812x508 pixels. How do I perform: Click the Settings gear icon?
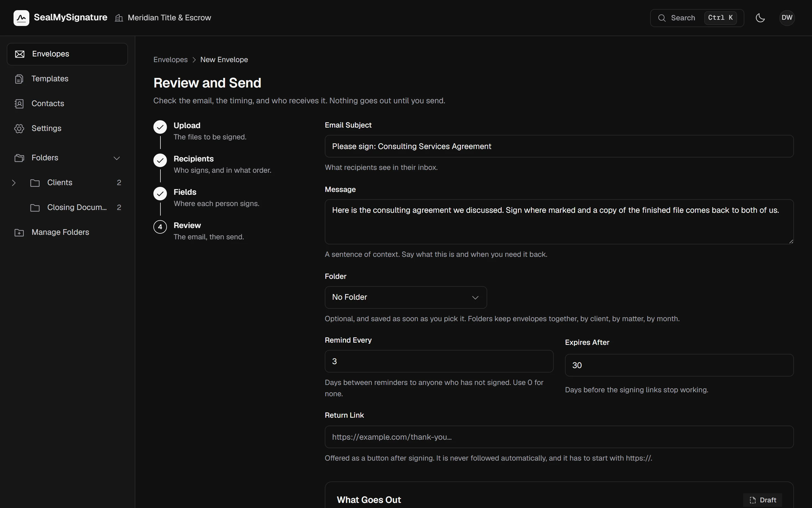coord(19,129)
